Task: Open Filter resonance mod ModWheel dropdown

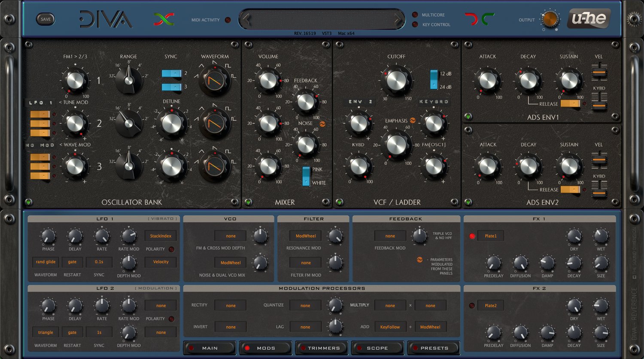Action: tap(306, 236)
